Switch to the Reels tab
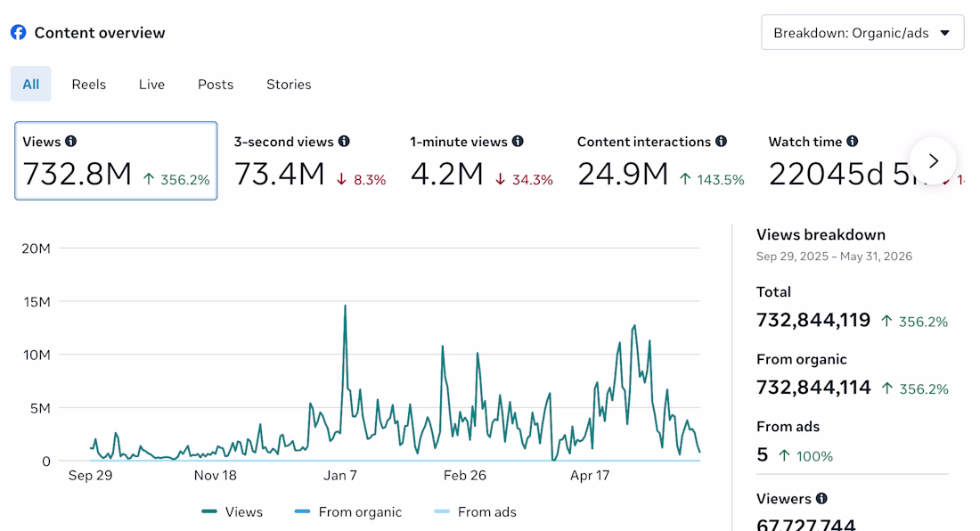 89,85
